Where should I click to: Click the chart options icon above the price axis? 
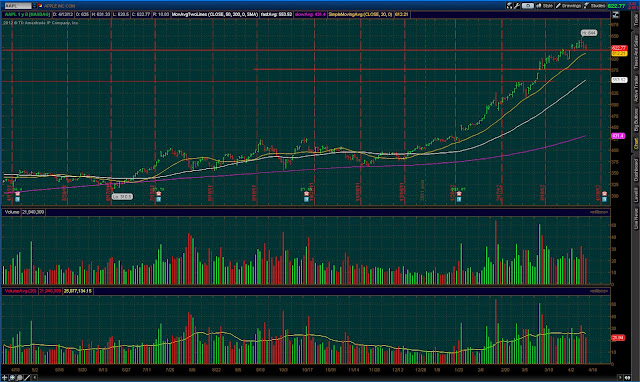tap(616, 15)
